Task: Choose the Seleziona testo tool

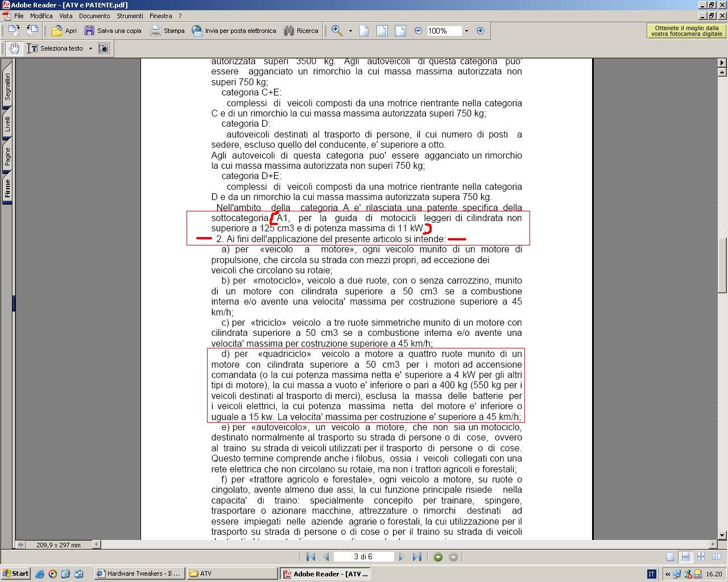Action: [56, 48]
